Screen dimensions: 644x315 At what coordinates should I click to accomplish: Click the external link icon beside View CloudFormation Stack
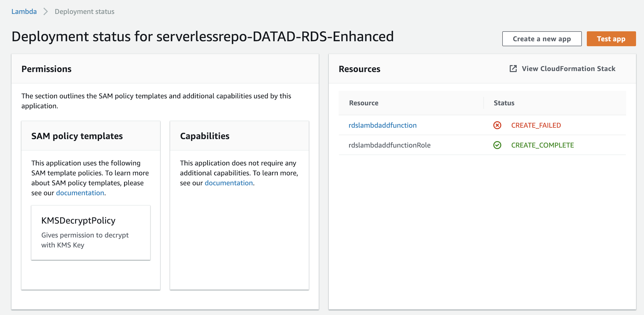513,69
